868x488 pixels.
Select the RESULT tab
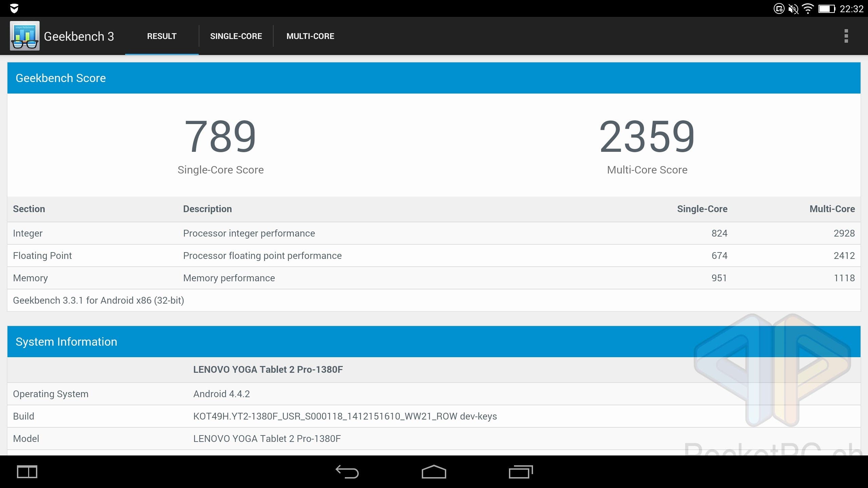[x=162, y=36]
